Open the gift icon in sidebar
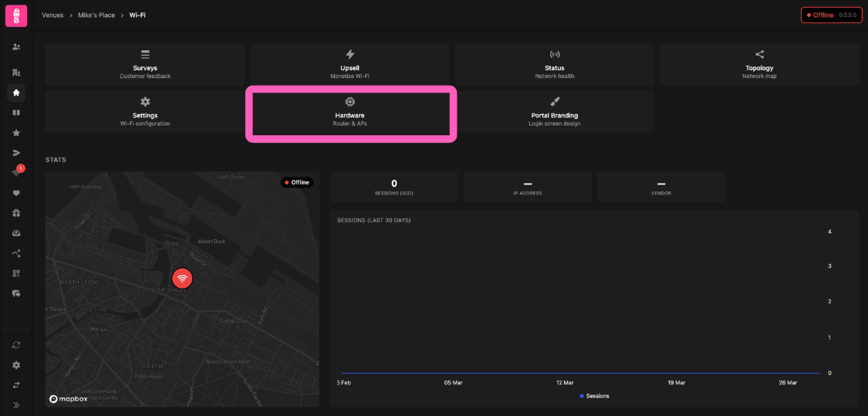Image resolution: width=868 pixels, height=416 pixels. click(16, 213)
